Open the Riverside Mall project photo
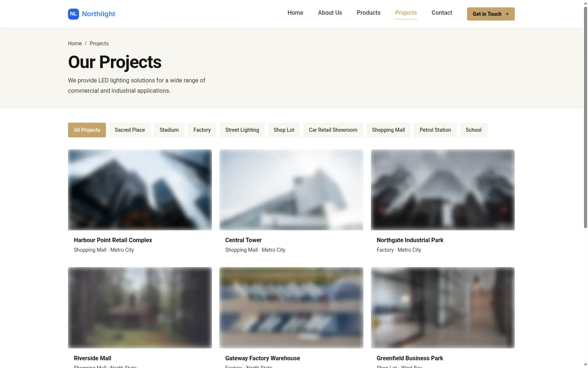This screenshot has width=588, height=368. [140, 308]
